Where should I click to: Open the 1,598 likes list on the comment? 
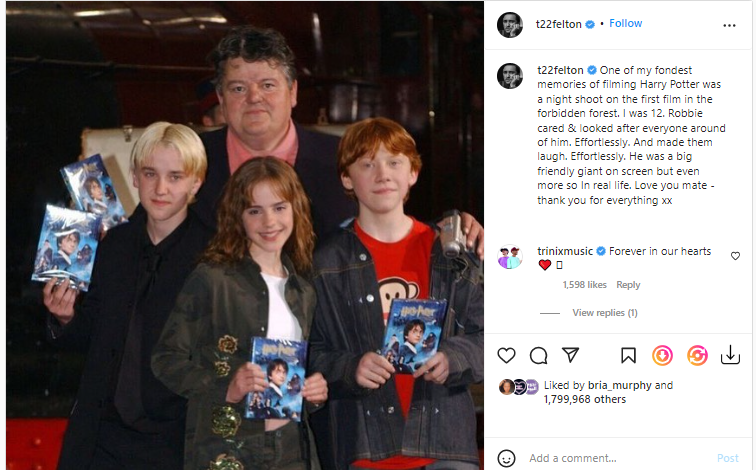click(584, 285)
